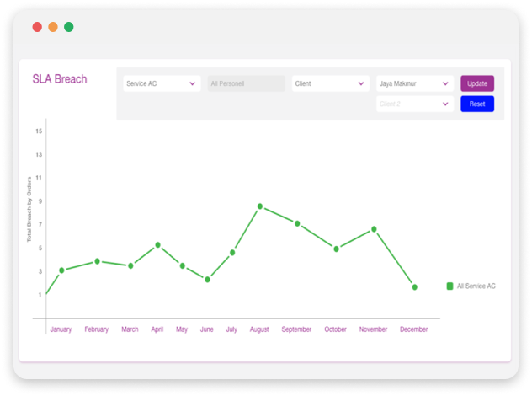The height and width of the screenshot is (396, 532).
Task: Open the Client 2 dropdown
Action: pos(414,104)
